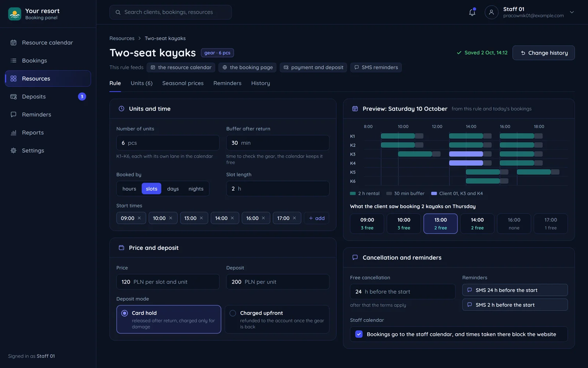Select booked by days option
The height and width of the screenshot is (368, 588).
(x=173, y=189)
